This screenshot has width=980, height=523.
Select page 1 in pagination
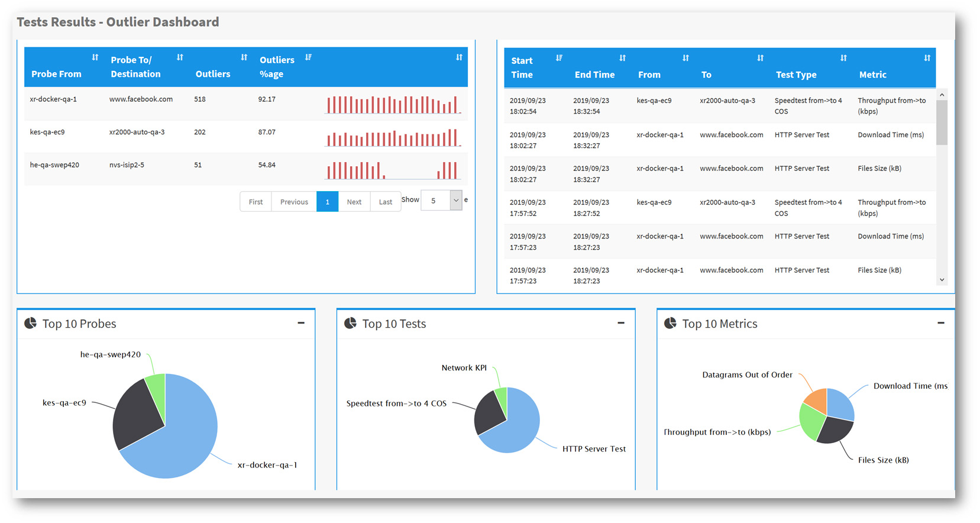(x=327, y=202)
